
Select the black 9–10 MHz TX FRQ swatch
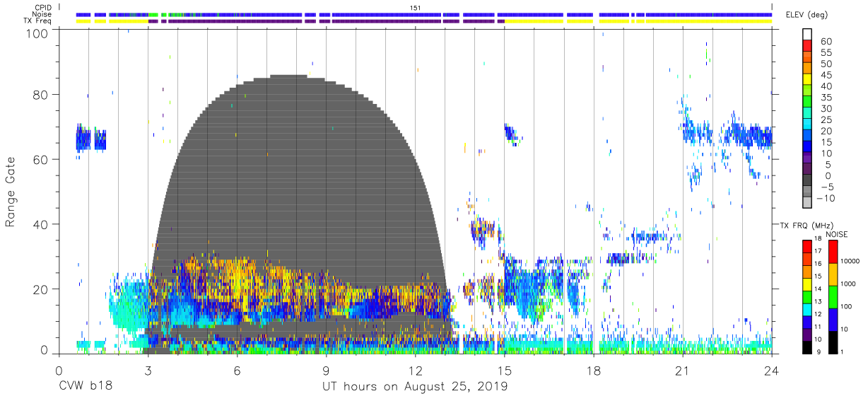[807, 347]
